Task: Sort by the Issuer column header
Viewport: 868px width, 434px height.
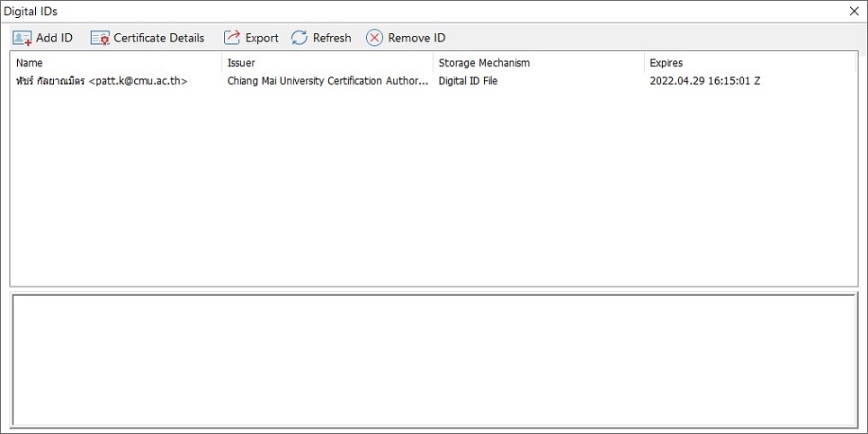Action: (x=327, y=63)
